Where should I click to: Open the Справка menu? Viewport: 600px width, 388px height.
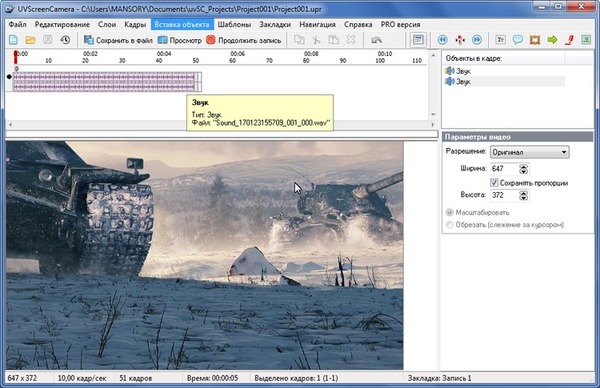click(x=358, y=24)
